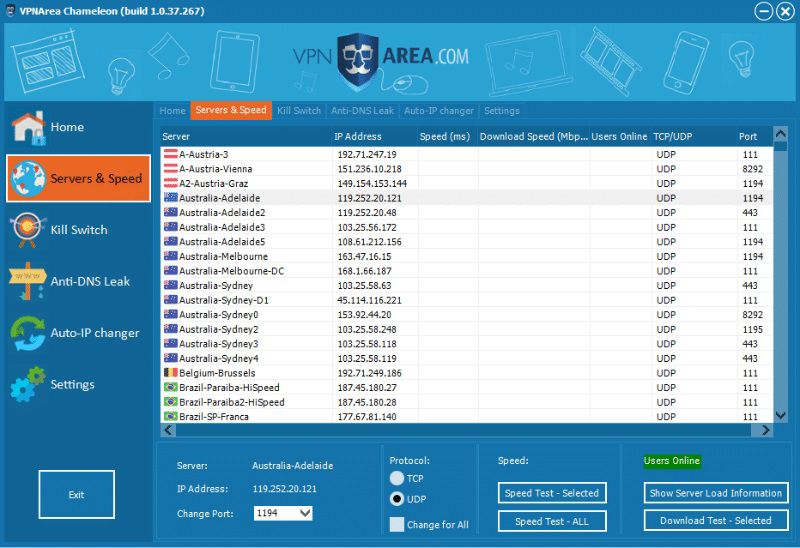Screen dimensions: 800x548
Task: Select the Australia-Sydney4 server row
Action: (x=467, y=358)
